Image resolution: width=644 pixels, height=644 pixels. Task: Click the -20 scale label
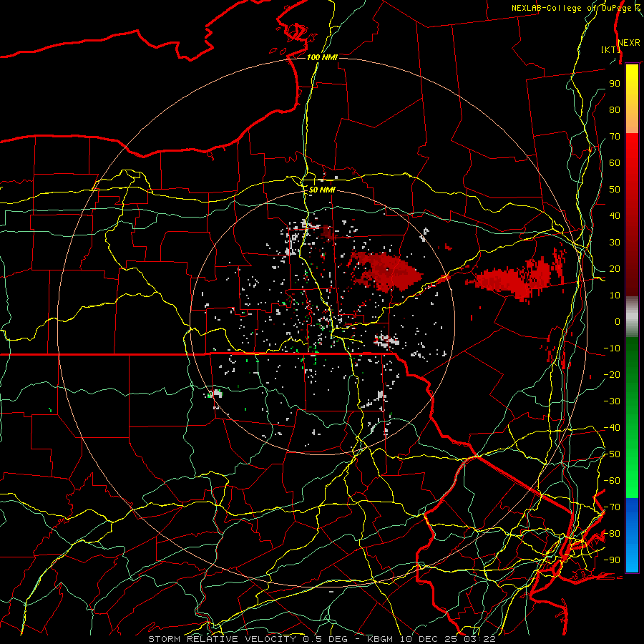[x=612, y=374]
